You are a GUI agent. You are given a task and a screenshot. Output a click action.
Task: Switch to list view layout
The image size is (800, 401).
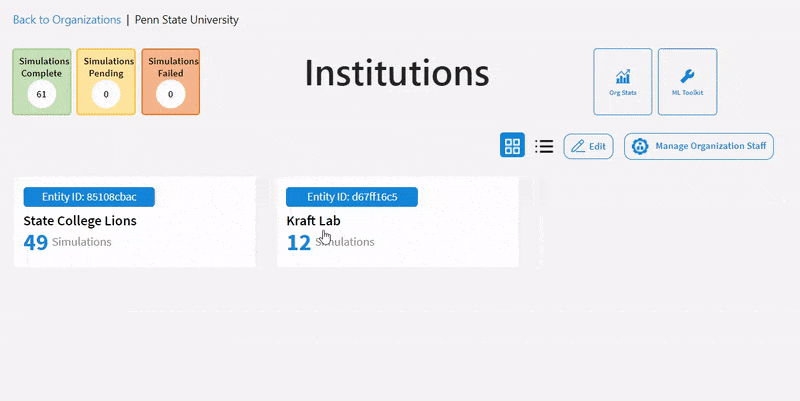(544, 146)
